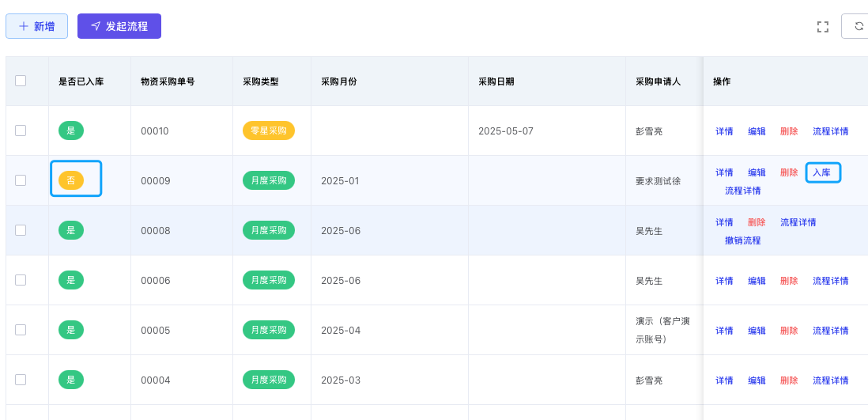The width and height of the screenshot is (868, 420).
Task: Click the 新增 add button
Action: [36, 26]
